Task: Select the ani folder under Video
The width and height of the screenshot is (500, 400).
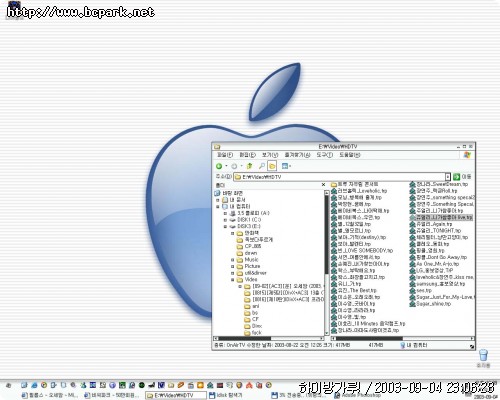Action: tap(252, 306)
